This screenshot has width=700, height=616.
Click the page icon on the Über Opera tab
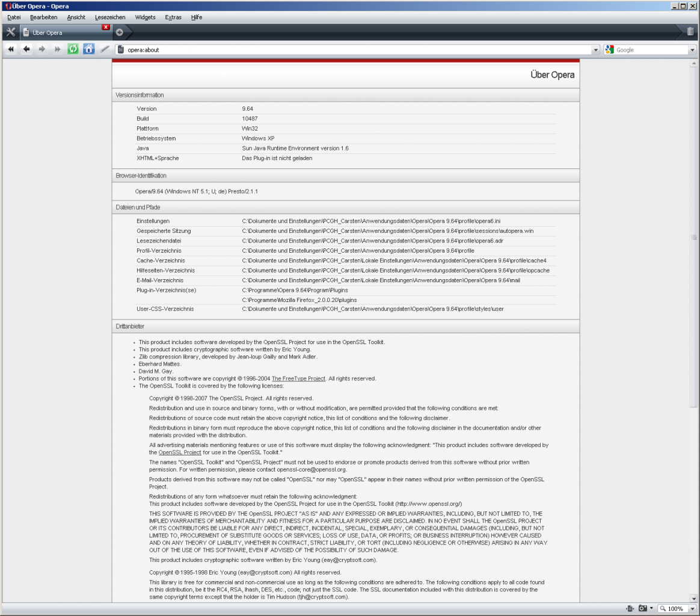click(26, 32)
